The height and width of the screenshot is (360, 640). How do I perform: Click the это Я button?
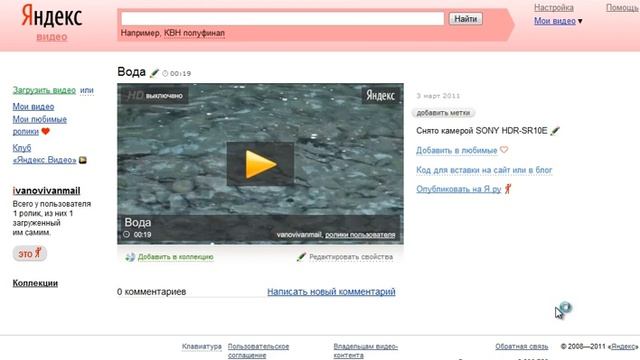coord(29,253)
